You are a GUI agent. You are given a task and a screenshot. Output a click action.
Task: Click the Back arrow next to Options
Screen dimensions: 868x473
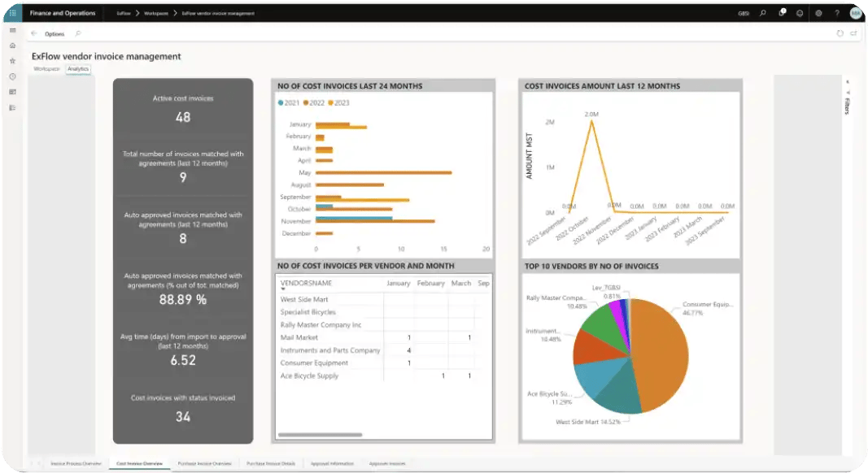pos(33,33)
